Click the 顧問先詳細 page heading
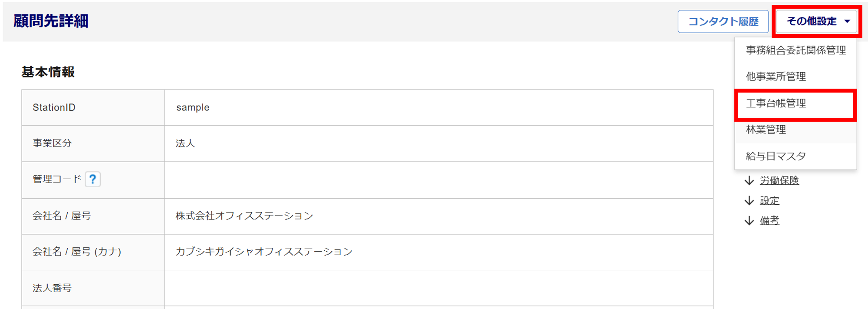This screenshot has height=309, width=868. (x=51, y=21)
